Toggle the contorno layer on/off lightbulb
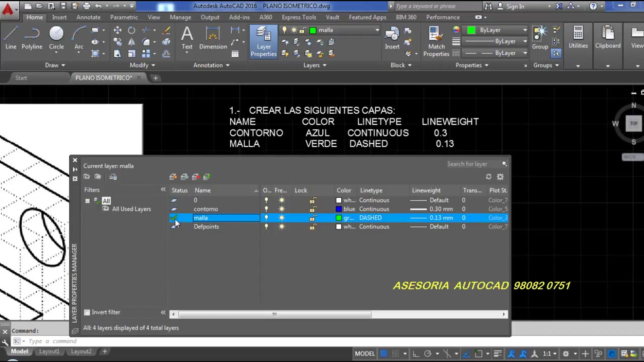 pos(266,209)
